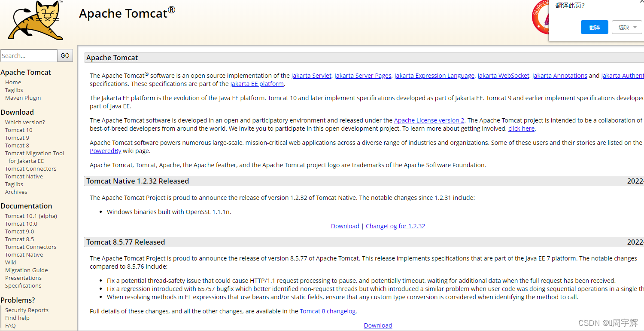Open Tomcat 10.1 (alpha) documentation
This screenshot has height=331, width=644.
click(x=31, y=216)
